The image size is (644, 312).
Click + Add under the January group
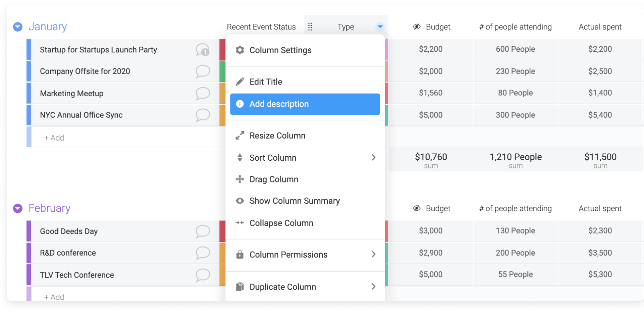tap(54, 137)
